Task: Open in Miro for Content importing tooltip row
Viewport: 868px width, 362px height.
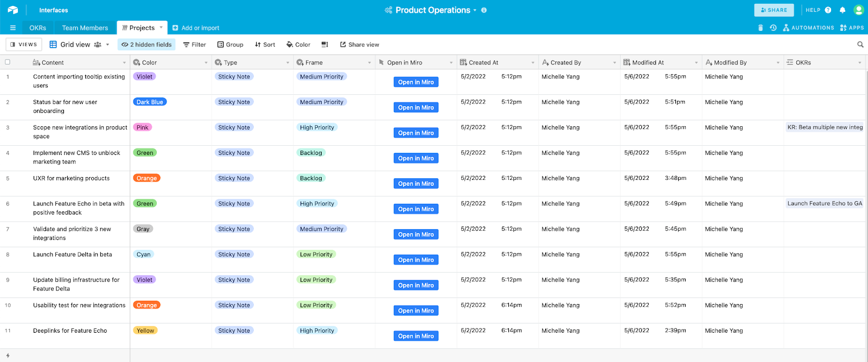Action: 416,82
